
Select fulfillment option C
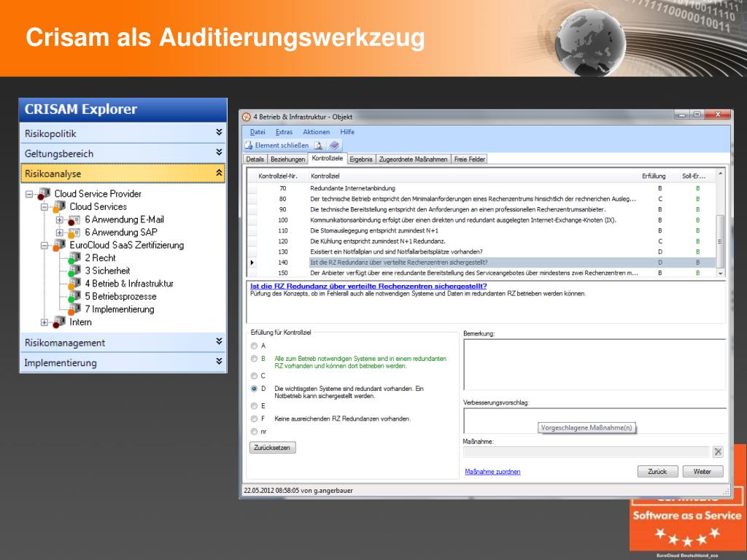(254, 376)
